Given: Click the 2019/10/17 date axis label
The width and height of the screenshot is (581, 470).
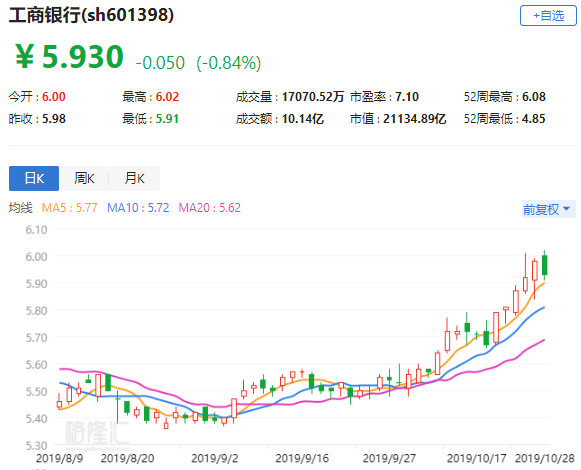Looking at the screenshot, I should point(477,458).
